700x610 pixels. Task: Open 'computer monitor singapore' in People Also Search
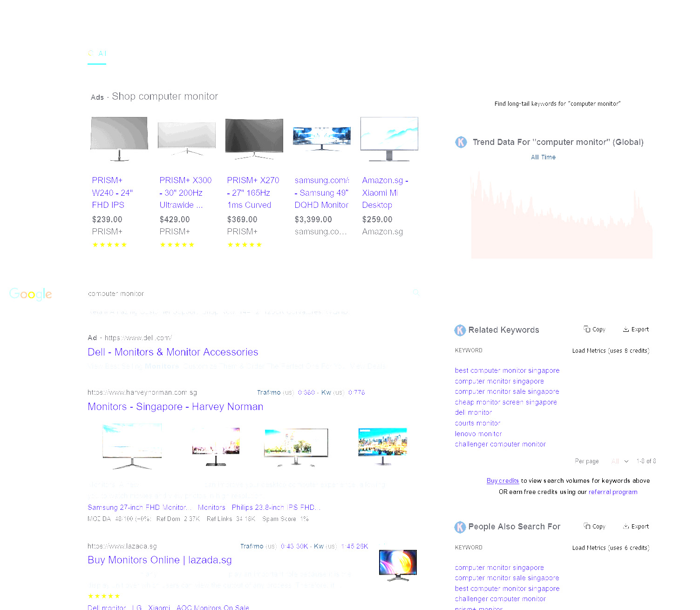point(499,568)
